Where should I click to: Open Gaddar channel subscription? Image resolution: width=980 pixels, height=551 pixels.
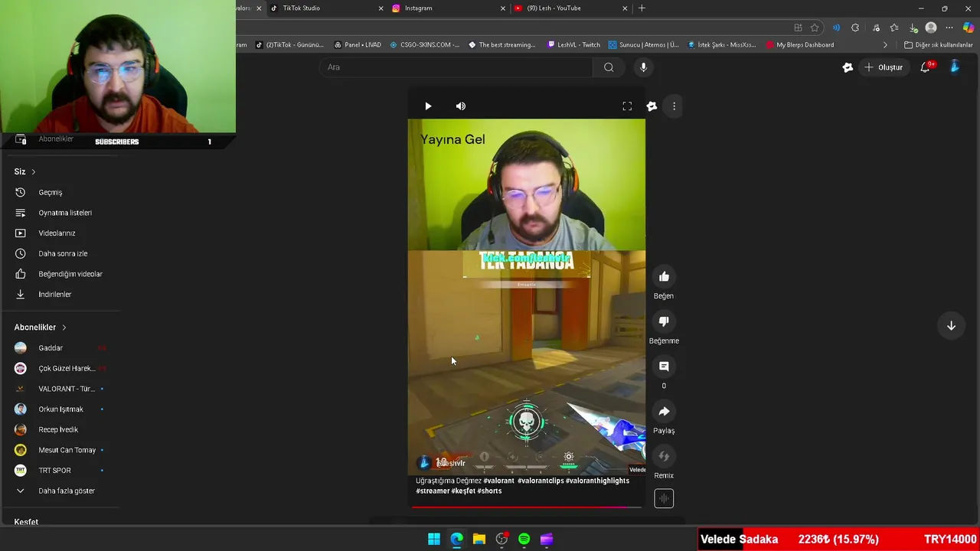pos(60,348)
